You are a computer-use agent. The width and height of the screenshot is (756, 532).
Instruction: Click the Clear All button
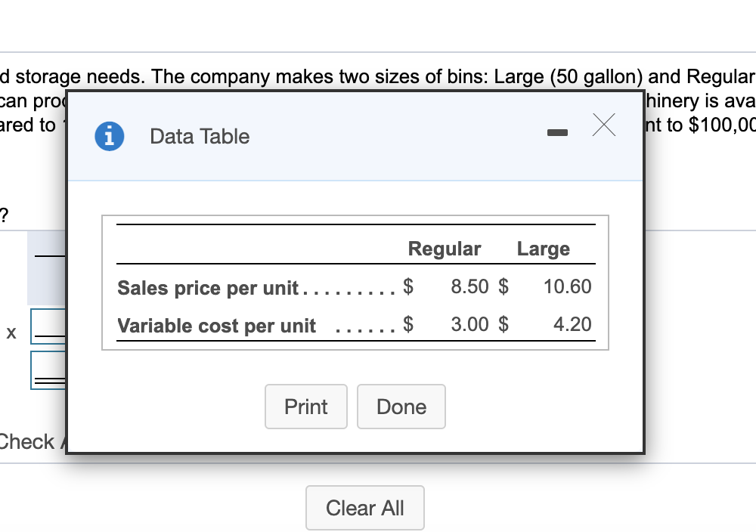[364, 508]
